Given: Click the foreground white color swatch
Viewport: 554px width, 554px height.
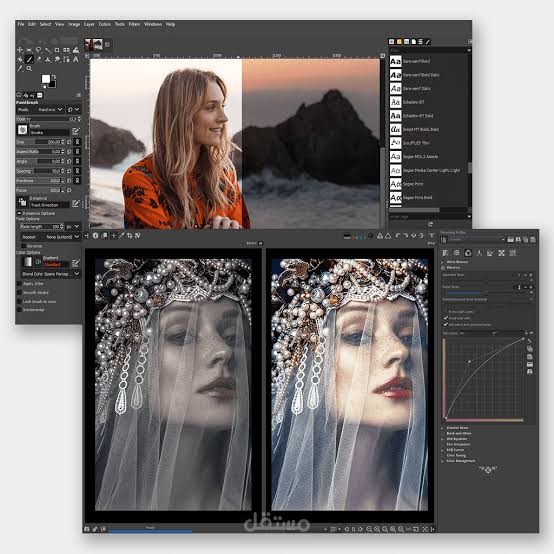Looking at the screenshot, I should click(46, 79).
